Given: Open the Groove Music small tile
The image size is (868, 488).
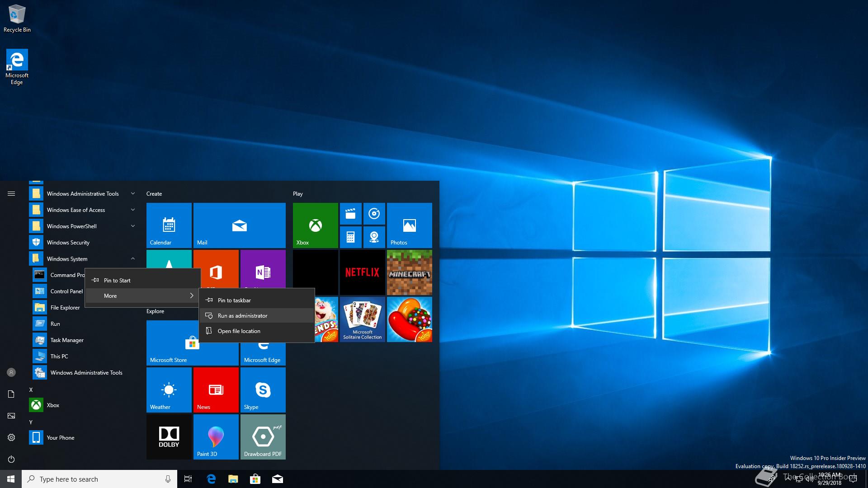Looking at the screenshot, I should point(374,214).
